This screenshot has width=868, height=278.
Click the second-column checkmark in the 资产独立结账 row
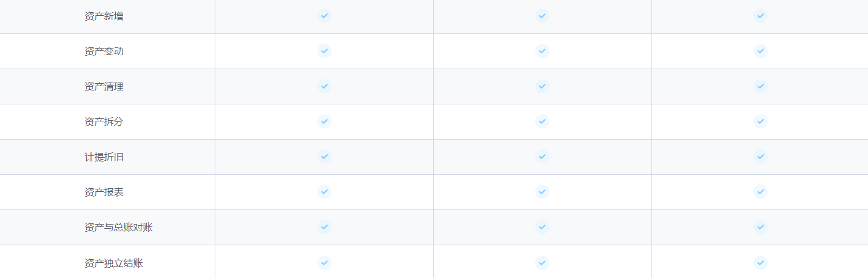[542, 262]
